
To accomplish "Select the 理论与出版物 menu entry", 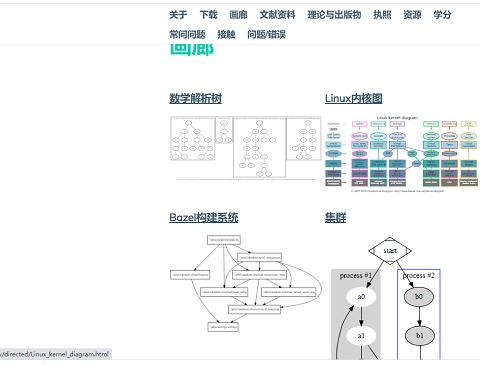I will (334, 15).
